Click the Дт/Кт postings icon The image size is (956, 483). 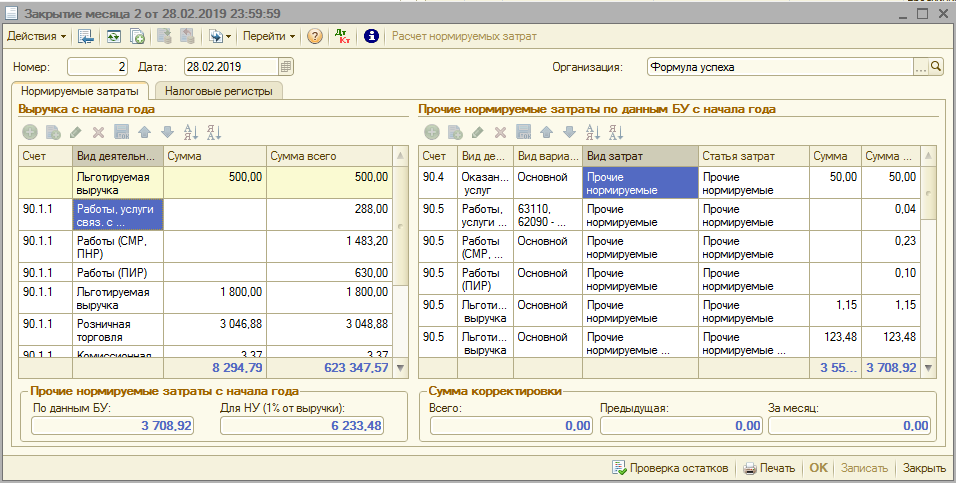coord(344,36)
